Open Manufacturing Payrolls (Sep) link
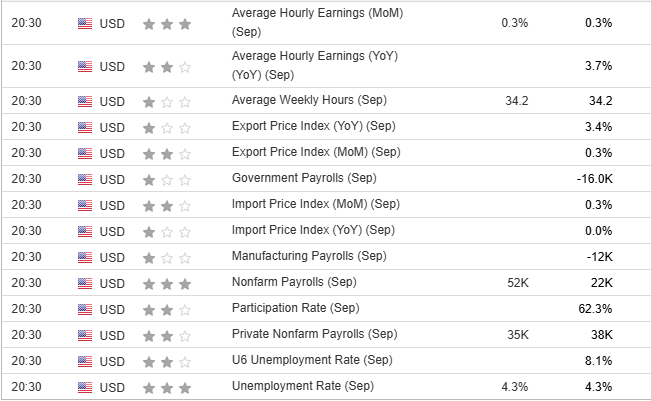Image resolution: width=651 pixels, height=401 pixels. click(x=308, y=256)
